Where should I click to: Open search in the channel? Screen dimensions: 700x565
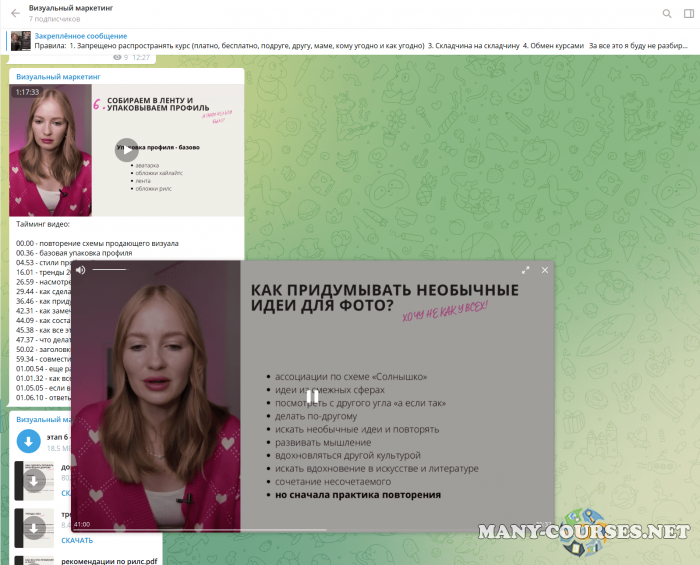(667, 13)
